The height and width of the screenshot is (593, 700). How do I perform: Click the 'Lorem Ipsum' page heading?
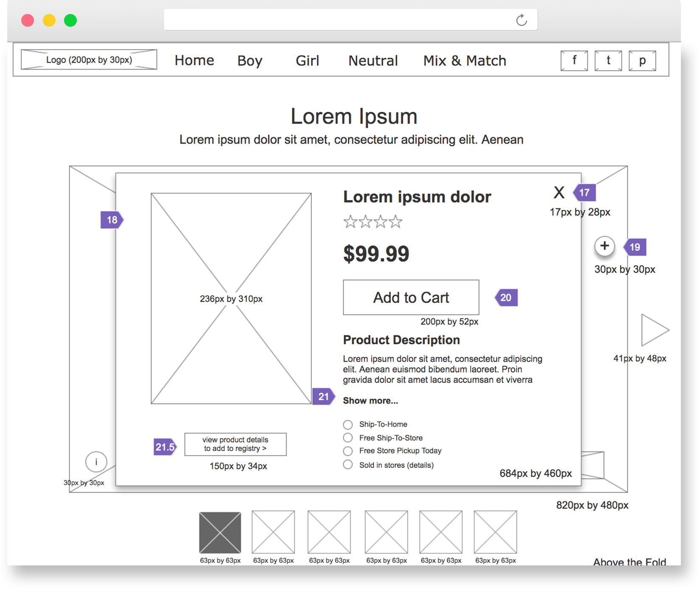coord(354,116)
